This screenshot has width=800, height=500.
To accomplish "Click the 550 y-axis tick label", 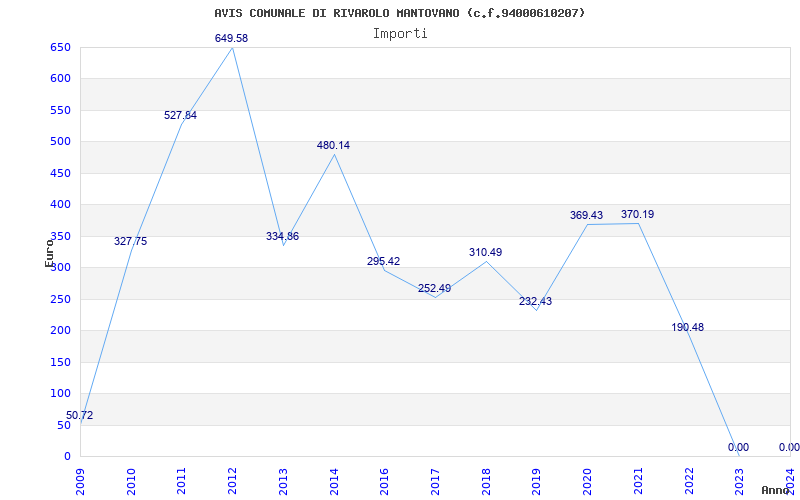I will pyautogui.click(x=60, y=110).
